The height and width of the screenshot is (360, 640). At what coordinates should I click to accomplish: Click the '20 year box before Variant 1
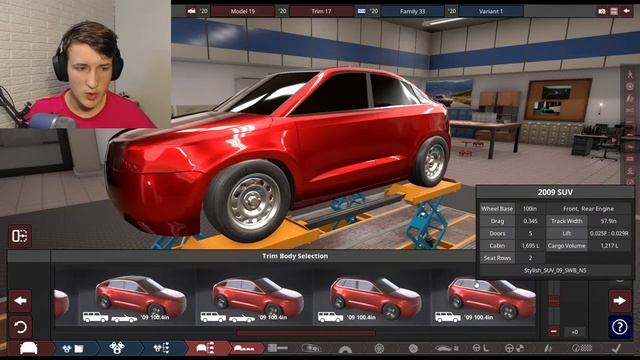pos(451,11)
